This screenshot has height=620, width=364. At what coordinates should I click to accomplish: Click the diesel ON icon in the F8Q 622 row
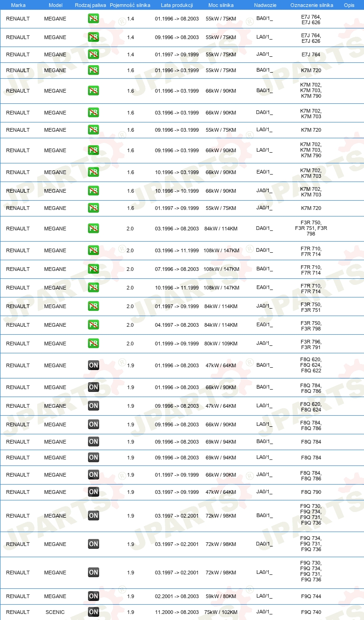click(93, 365)
